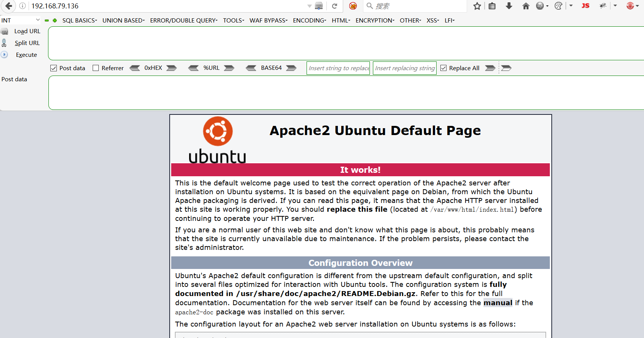
Task: Open the HTML menu
Action: (341, 20)
